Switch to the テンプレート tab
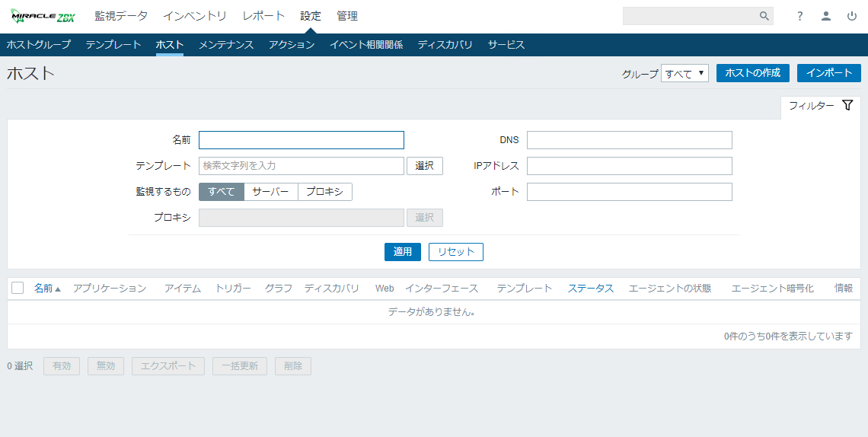The height and width of the screenshot is (437, 868). point(113,45)
